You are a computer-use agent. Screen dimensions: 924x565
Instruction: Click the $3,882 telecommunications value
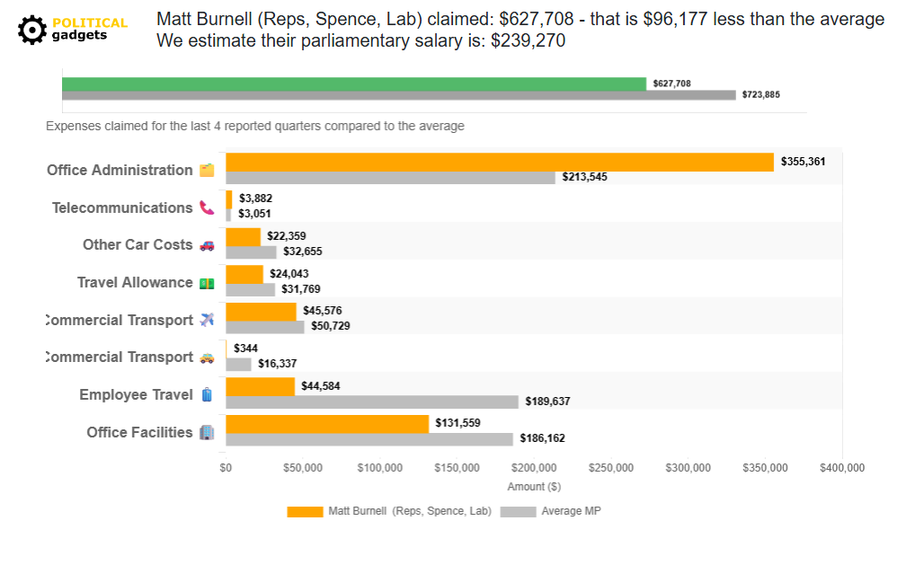256,199
